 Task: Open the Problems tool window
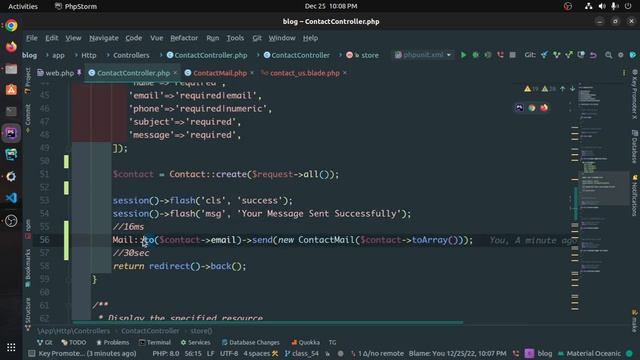click(113, 342)
